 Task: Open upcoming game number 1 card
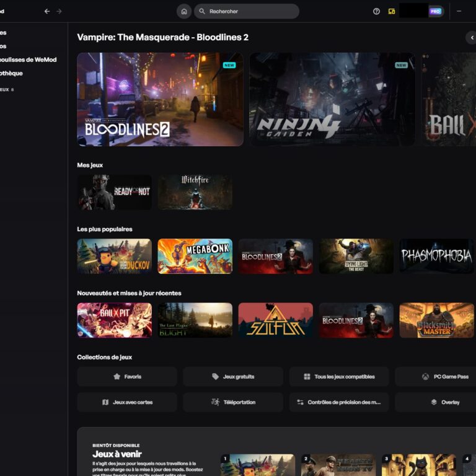pyautogui.click(x=258, y=465)
